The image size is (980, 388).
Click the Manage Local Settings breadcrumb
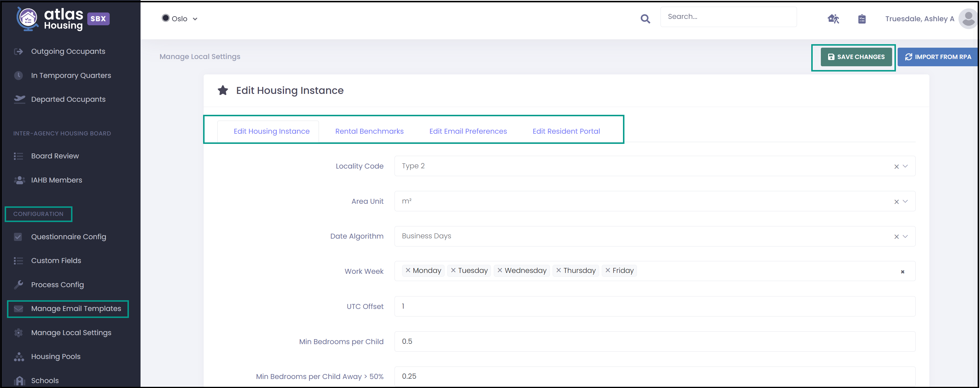200,57
